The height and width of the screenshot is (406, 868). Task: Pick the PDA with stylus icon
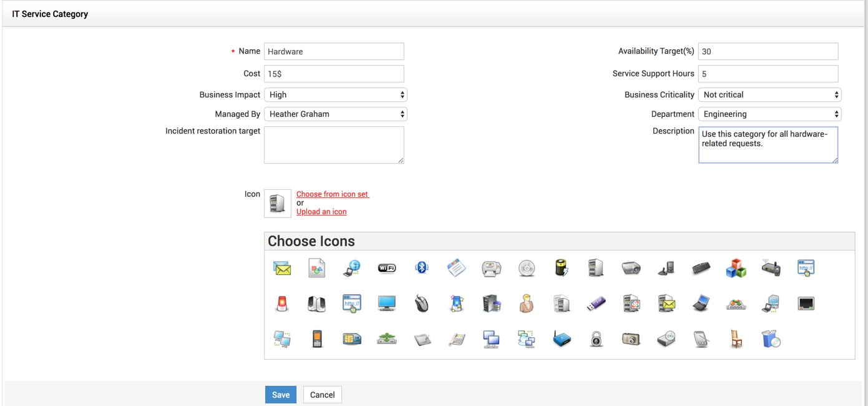click(x=701, y=339)
